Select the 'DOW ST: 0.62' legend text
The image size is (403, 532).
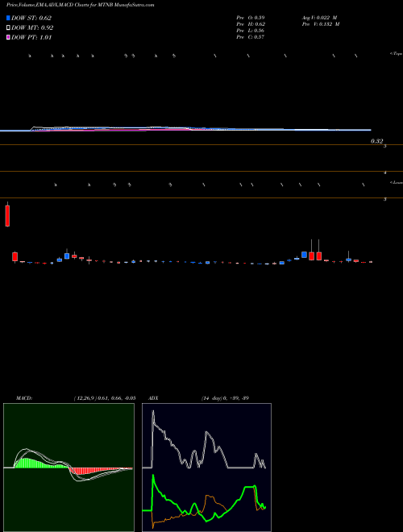[x=31, y=18]
